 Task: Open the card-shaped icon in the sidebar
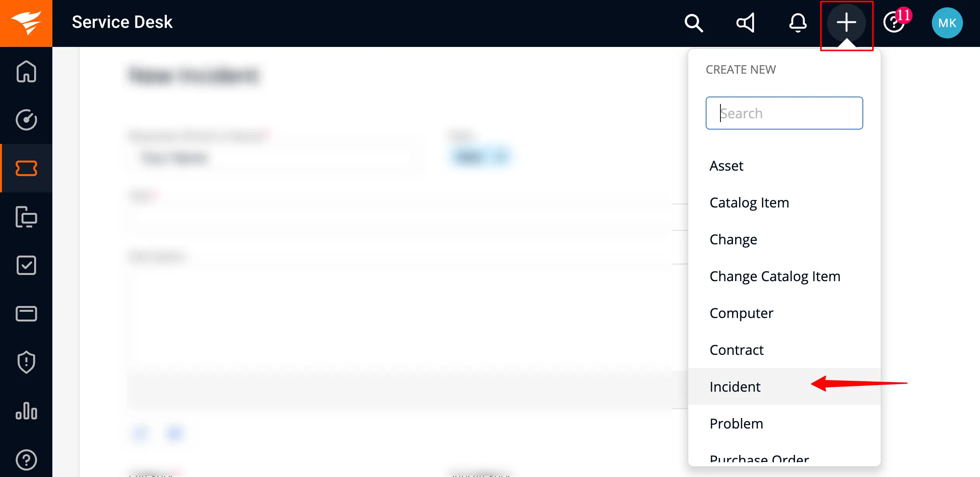coord(26,314)
